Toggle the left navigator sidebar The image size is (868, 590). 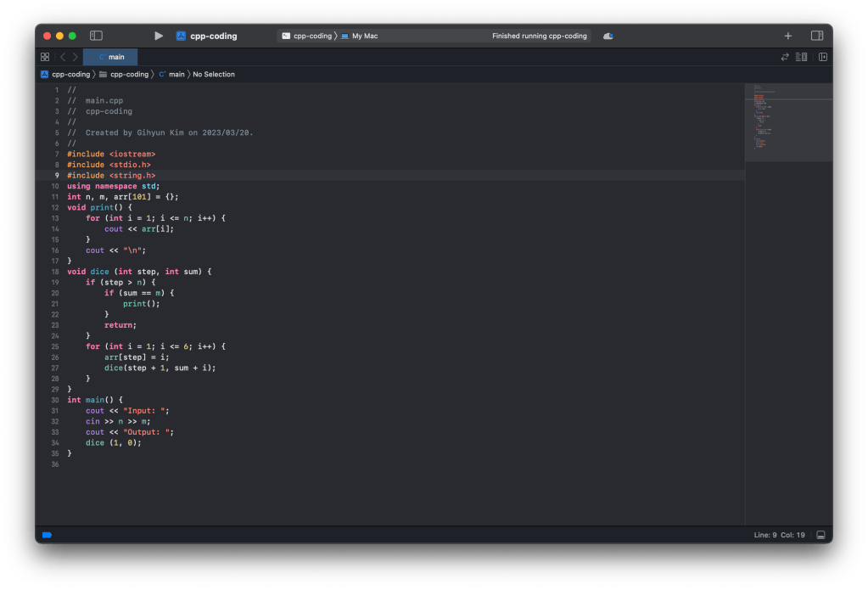click(96, 36)
